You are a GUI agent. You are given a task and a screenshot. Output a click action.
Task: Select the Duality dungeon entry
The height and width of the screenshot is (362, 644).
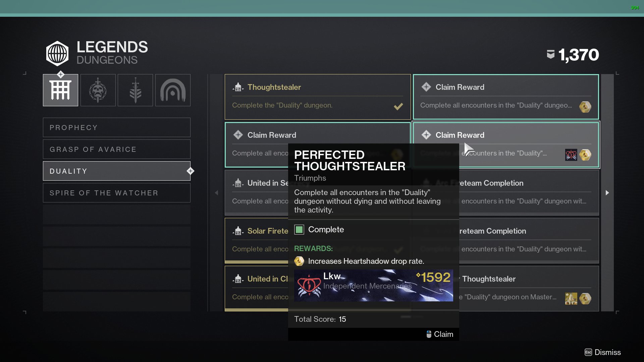[x=117, y=171]
